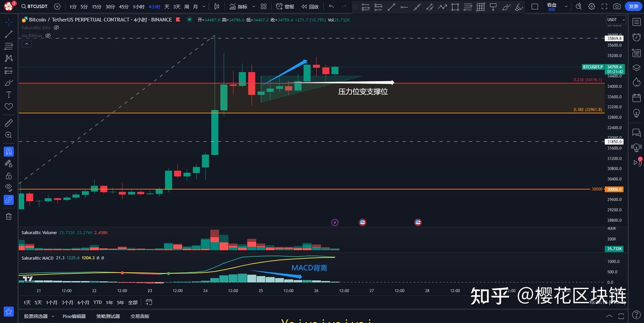Select the trend line tool in favorites bar
Screen dimensions: 644x323
click(391, 7)
